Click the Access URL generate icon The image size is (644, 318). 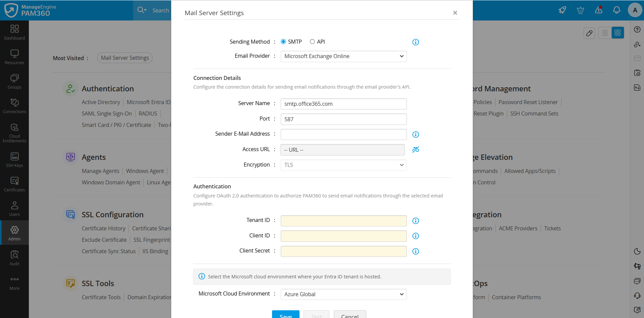click(x=416, y=150)
